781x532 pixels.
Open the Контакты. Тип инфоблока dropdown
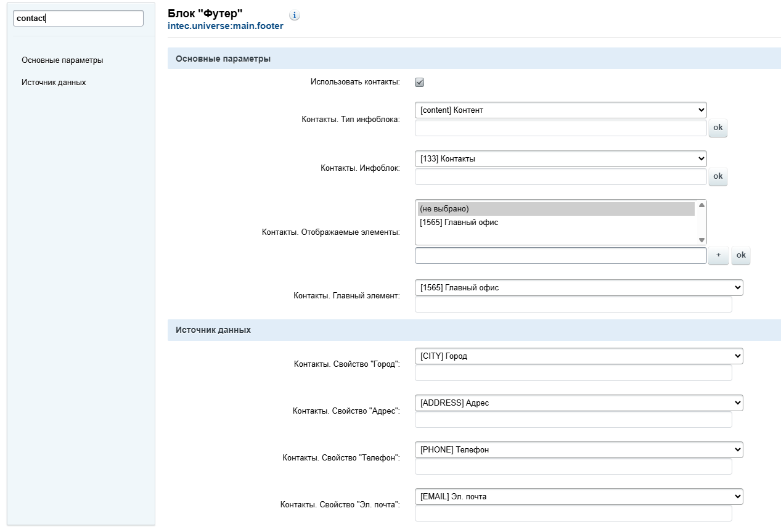[x=560, y=110]
